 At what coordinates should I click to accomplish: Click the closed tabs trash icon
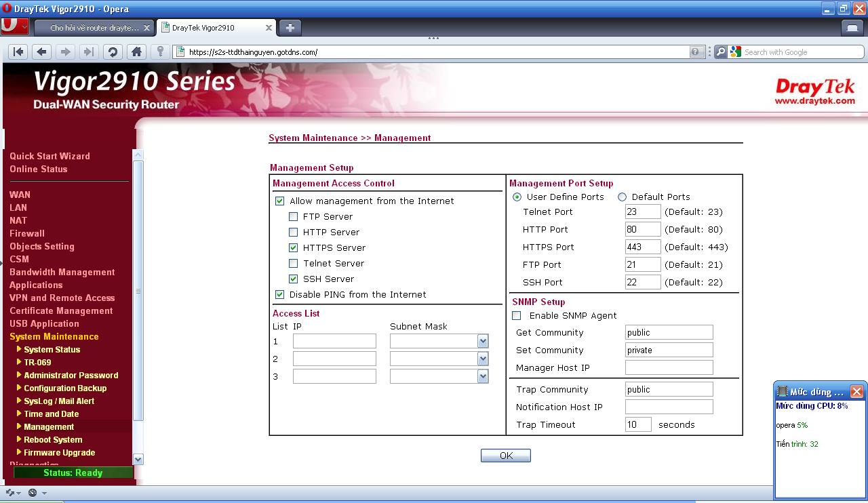[852, 28]
